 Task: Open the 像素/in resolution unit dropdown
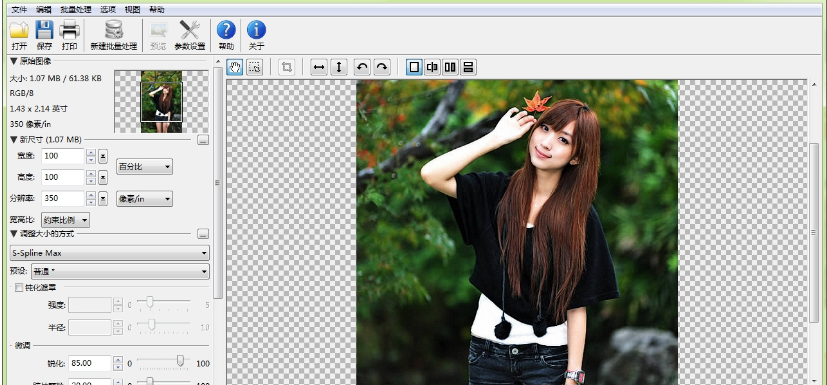144,199
